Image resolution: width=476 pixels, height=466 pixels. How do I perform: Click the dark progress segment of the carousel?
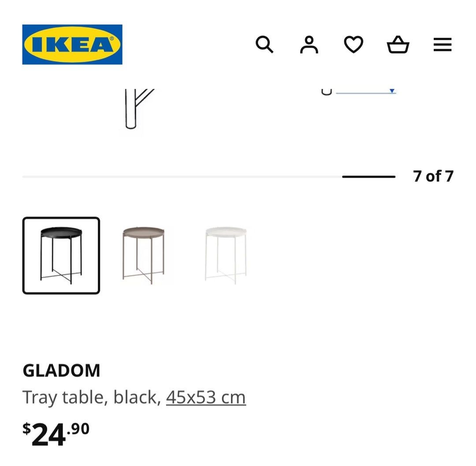(368, 176)
